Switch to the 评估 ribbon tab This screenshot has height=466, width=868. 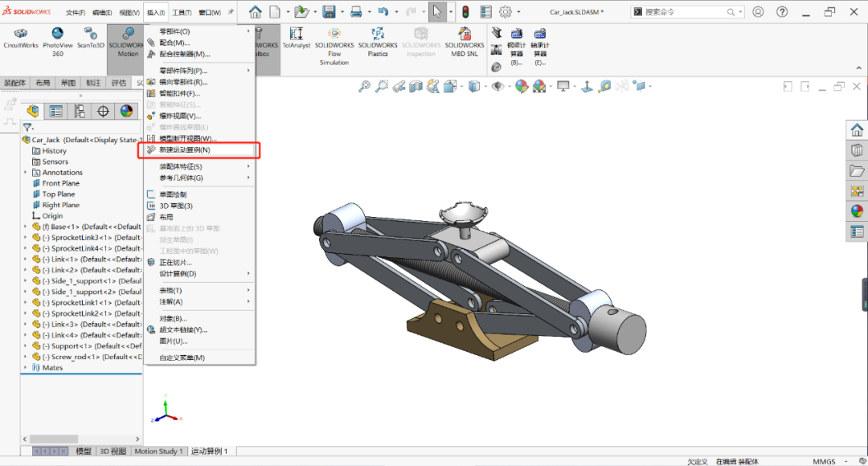118,83
